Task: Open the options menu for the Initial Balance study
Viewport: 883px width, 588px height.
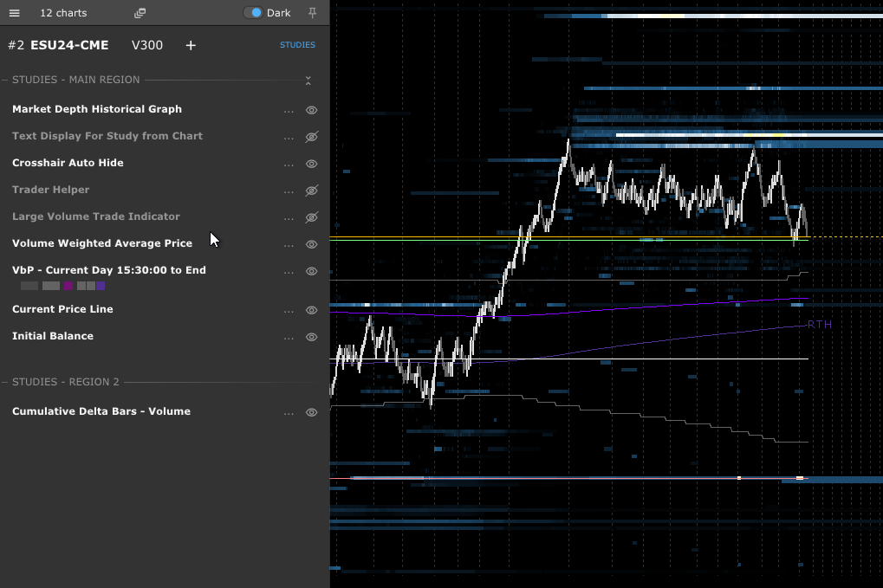Action: coord(289,337)
